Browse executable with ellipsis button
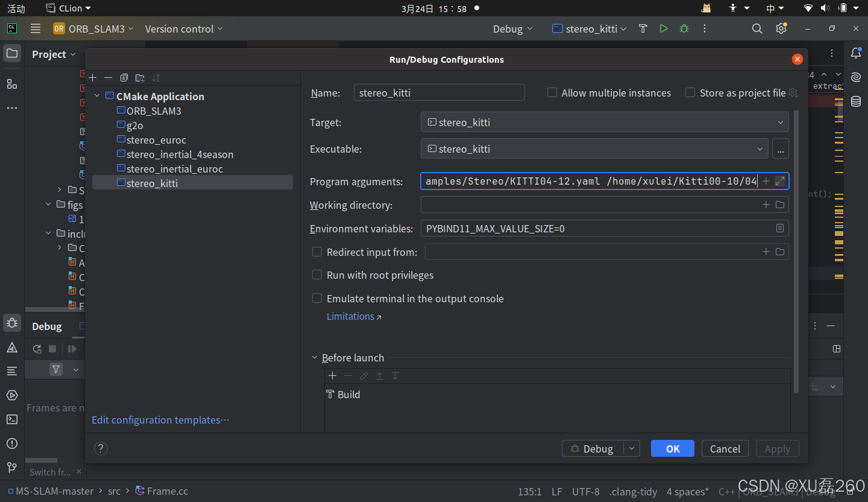The width and height of the screenshot is (868, 502). (780, 149)
